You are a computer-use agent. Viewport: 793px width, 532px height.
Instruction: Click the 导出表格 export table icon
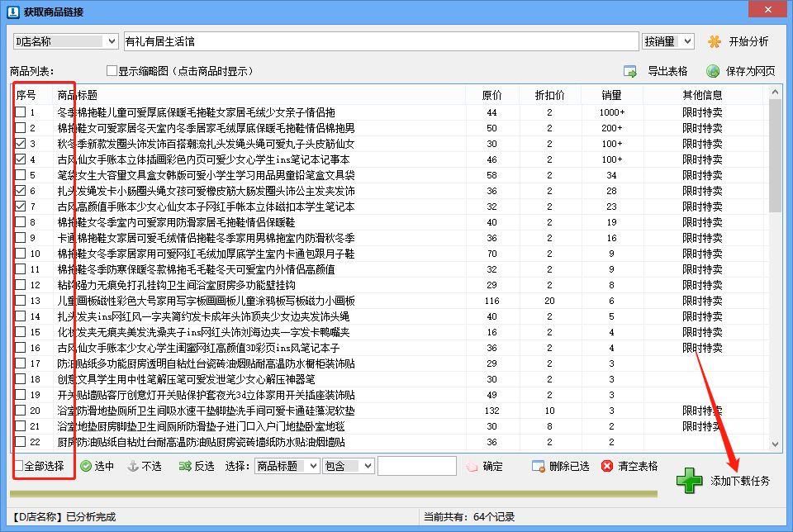(x=630, y=71)
